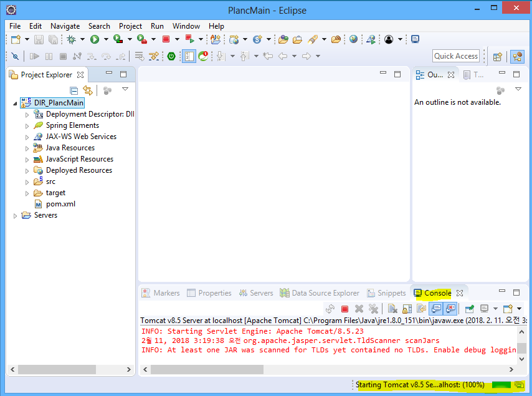Toggle Show Console on Standard Error change
This screenshot has height=396, width=532.
pos(450,308)
